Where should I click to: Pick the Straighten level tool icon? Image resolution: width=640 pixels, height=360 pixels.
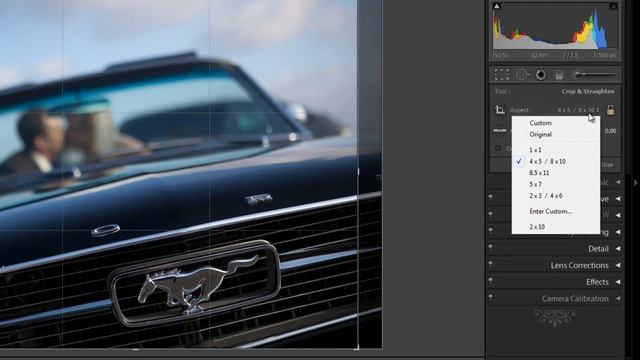click(500, 131)
